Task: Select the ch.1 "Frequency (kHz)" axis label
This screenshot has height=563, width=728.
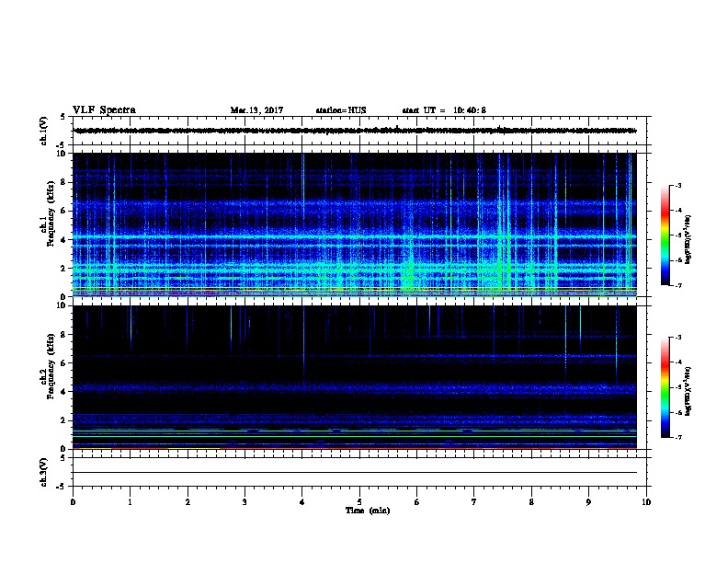Action: click(x=51, y=213)
